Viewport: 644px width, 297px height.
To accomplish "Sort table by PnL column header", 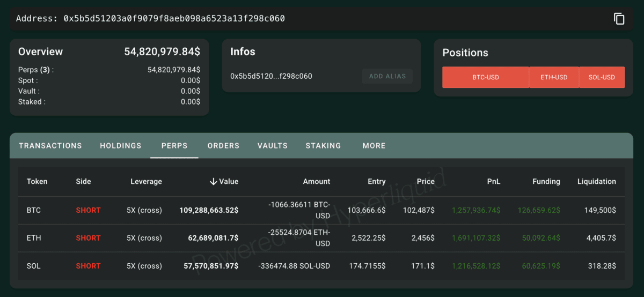I will tap(494, 182).
